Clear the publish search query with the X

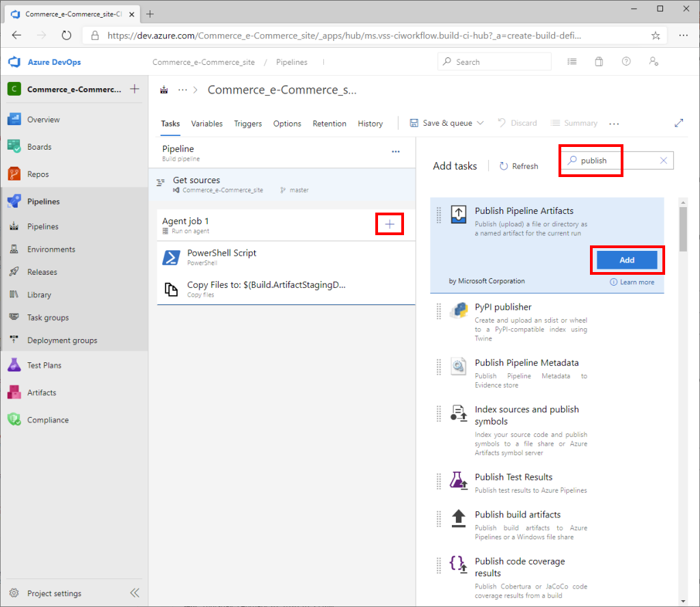662,160
